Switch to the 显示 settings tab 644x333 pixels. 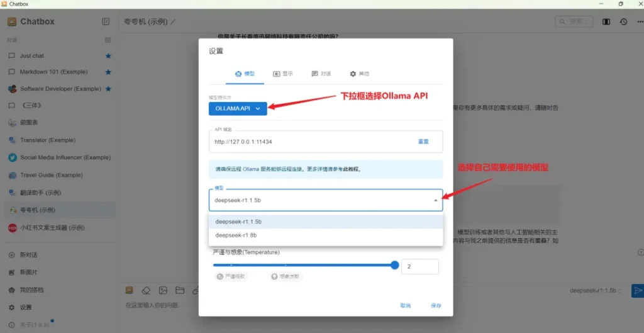283,74
